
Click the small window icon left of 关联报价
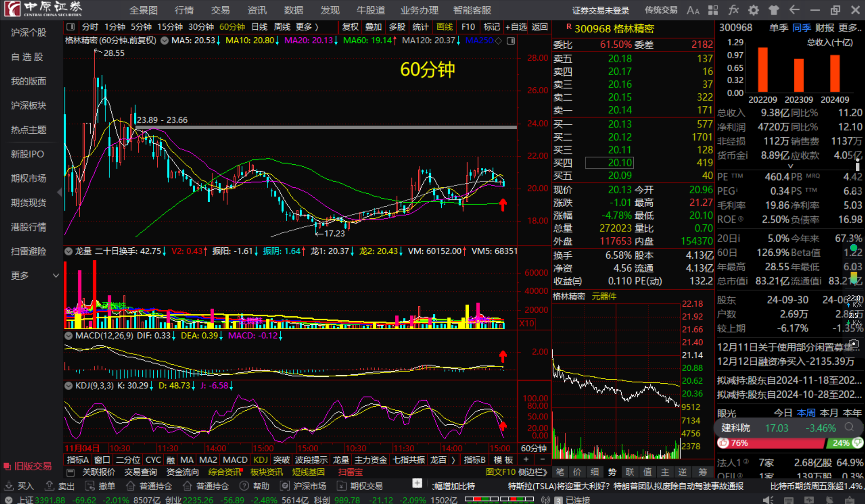[x=70, y=472]
